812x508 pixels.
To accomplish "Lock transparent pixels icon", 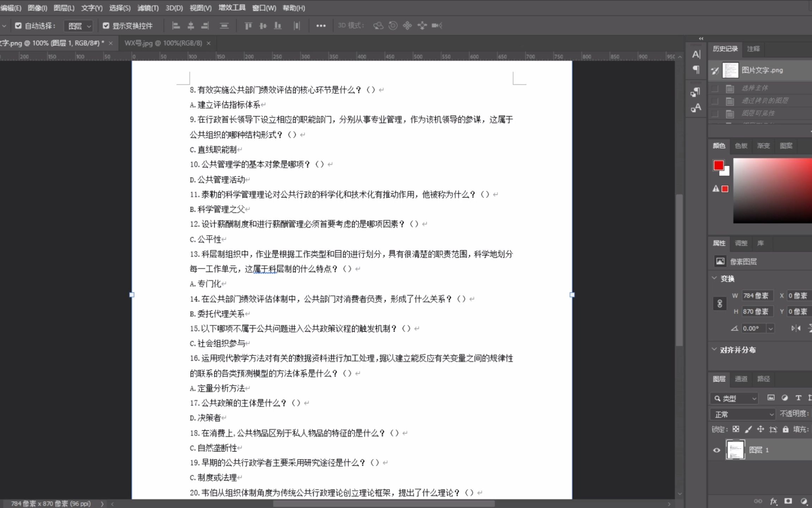I will (736, 429).
